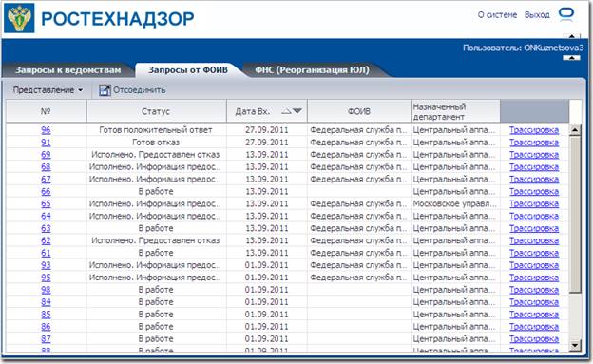The image size is (593, 364).
Task: Select Федеральная служба cell in row 95
Action: click(358, 278)
